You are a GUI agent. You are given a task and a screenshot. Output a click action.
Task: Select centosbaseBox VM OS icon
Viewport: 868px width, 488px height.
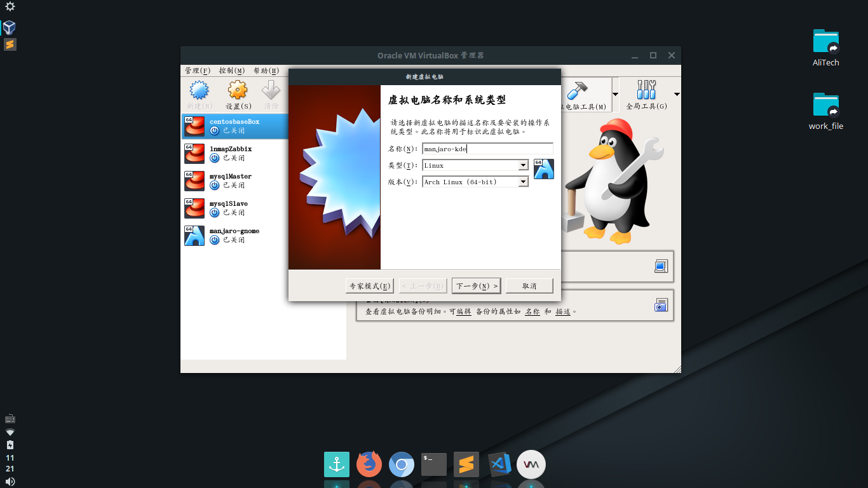point(194,126)
